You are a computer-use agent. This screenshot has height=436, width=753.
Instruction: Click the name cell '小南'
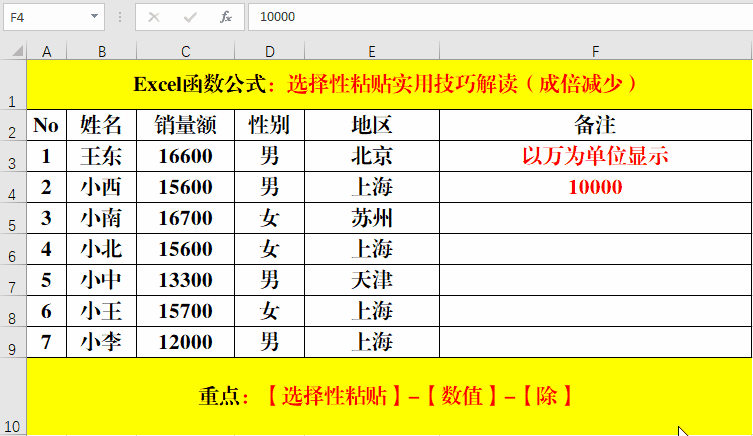click(101, 218)
